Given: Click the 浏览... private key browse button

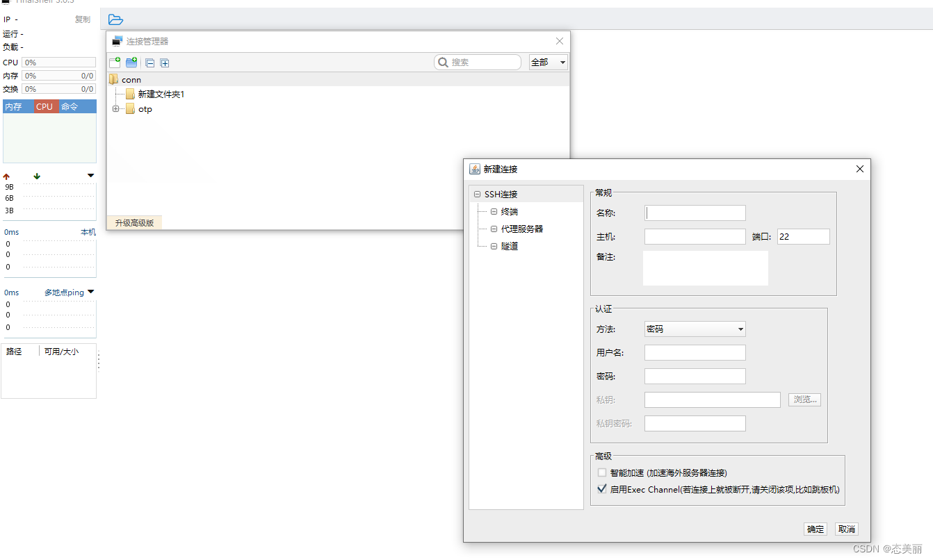Looking at the screenshot, I should point(804,400).
